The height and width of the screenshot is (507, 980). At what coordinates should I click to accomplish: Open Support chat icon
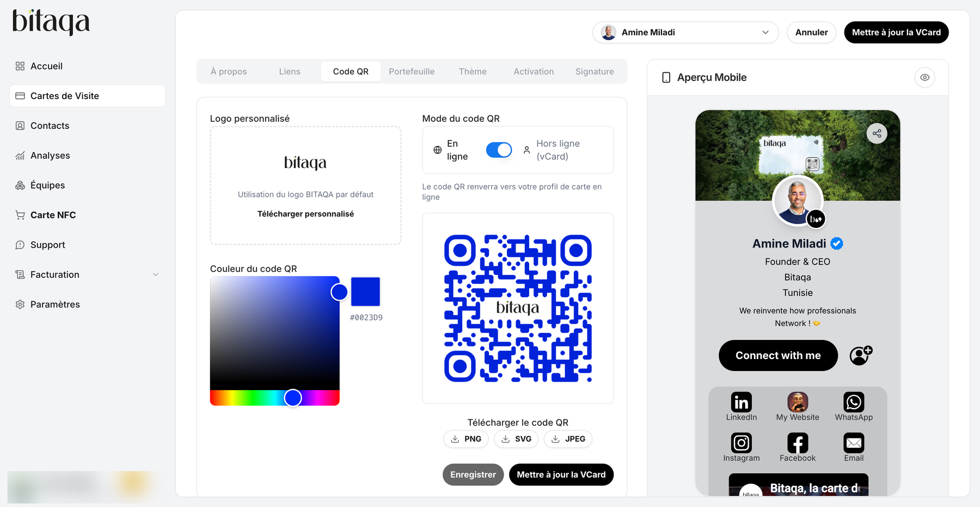(20, 245)
